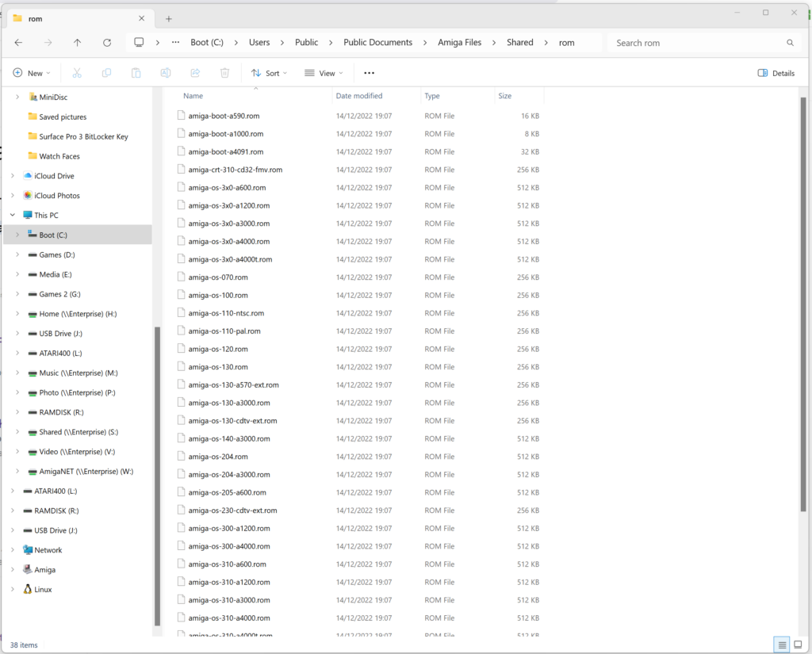Click the search magnifier icon
The image size is (812, 654).
(791, 43)
